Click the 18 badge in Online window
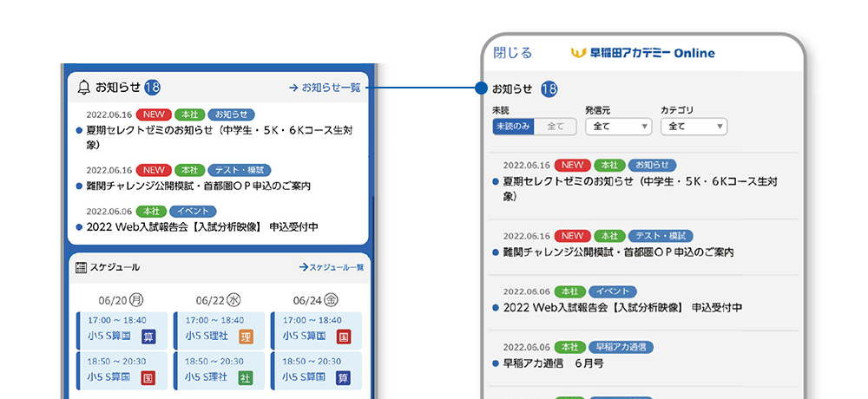The width and height of the screenshot is (868, 399). point(549,88)
